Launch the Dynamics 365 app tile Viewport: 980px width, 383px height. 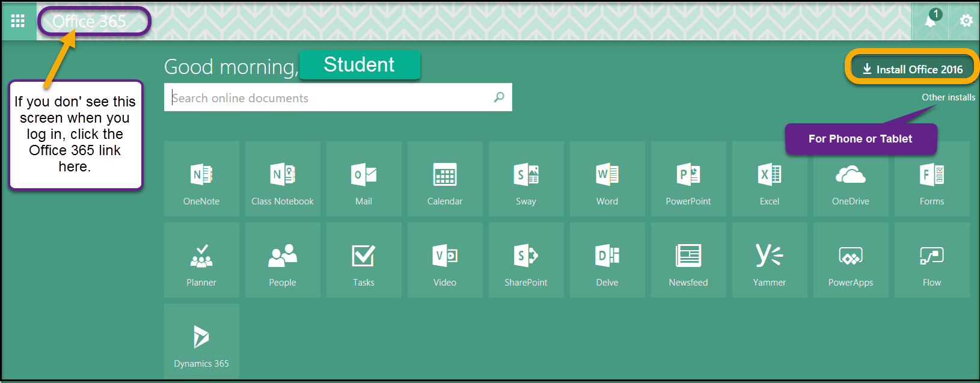pyautogui.click(x=201, y=341)
